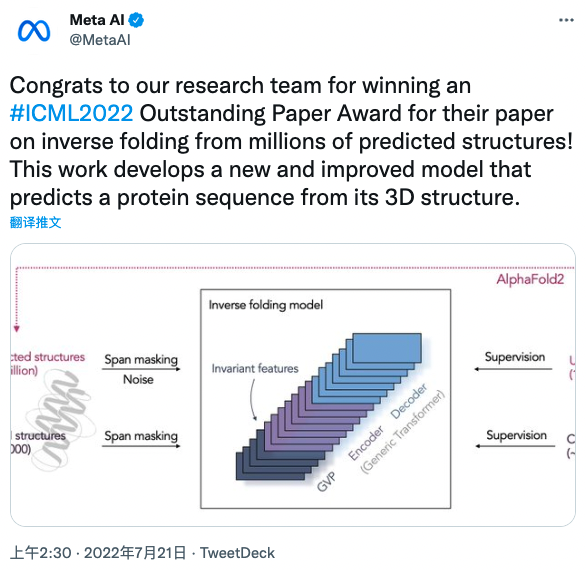This screenshot has width=586, height=570.
Task: Click the Noise label under Span masking
Action: click(138, 380)
